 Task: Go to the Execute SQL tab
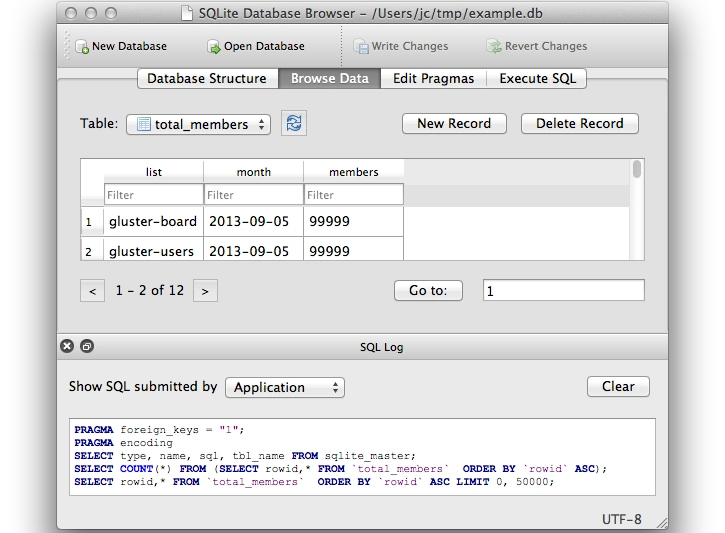(537, 78)
